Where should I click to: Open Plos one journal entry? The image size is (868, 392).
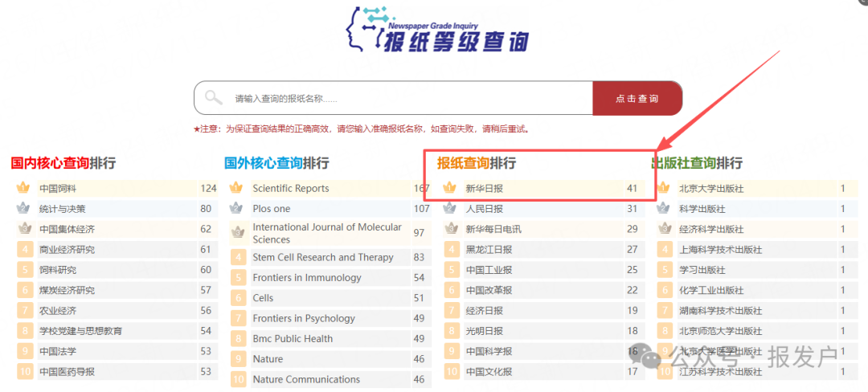(272, 209)
